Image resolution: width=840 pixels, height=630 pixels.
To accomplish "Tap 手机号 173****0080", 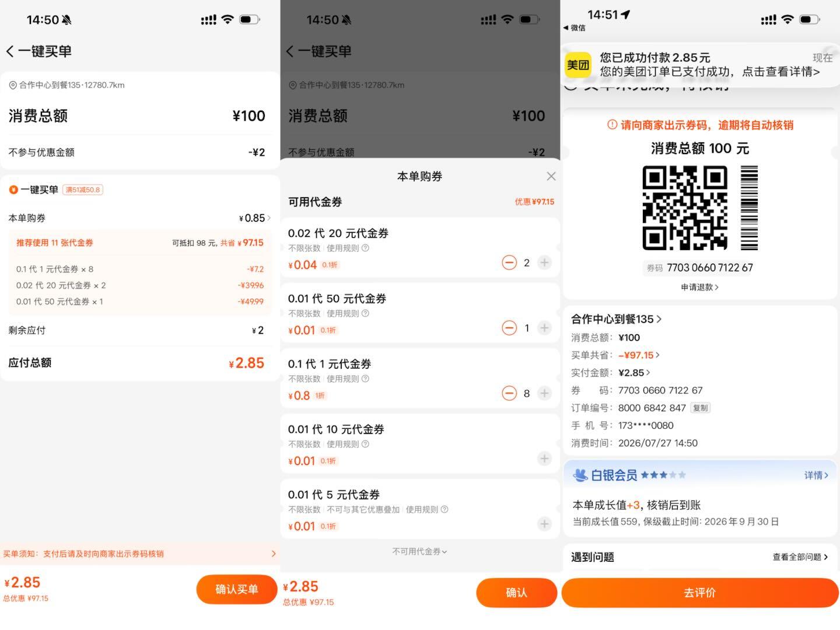I will coord(622,425).
